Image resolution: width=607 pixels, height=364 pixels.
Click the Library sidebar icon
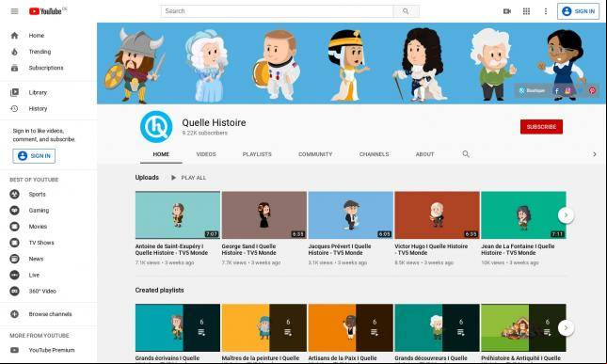coord(15,92)
